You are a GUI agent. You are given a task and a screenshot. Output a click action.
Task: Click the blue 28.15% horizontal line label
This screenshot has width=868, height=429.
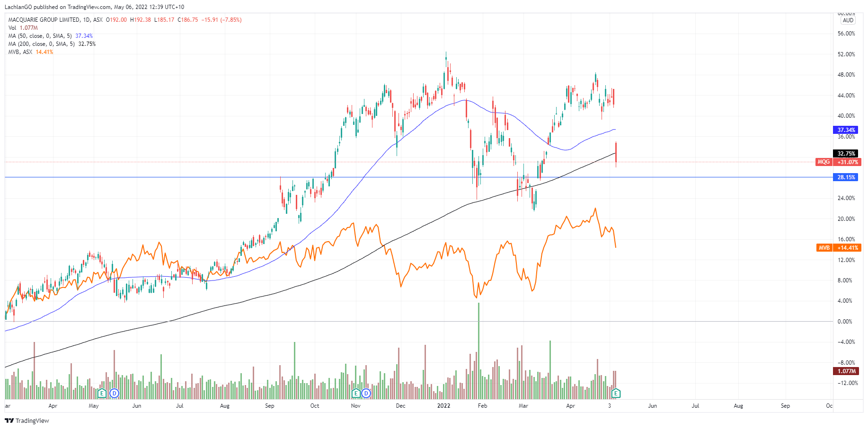(x=846, y=177)
